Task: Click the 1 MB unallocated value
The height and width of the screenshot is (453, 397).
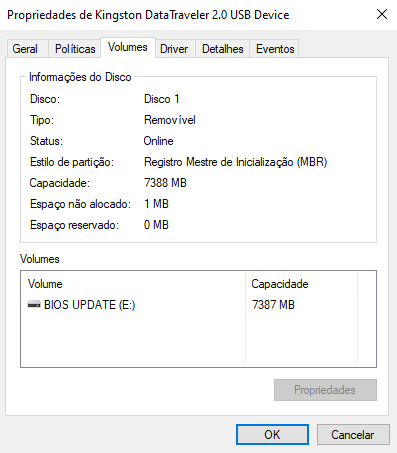Action: click(x=157, y=204)
